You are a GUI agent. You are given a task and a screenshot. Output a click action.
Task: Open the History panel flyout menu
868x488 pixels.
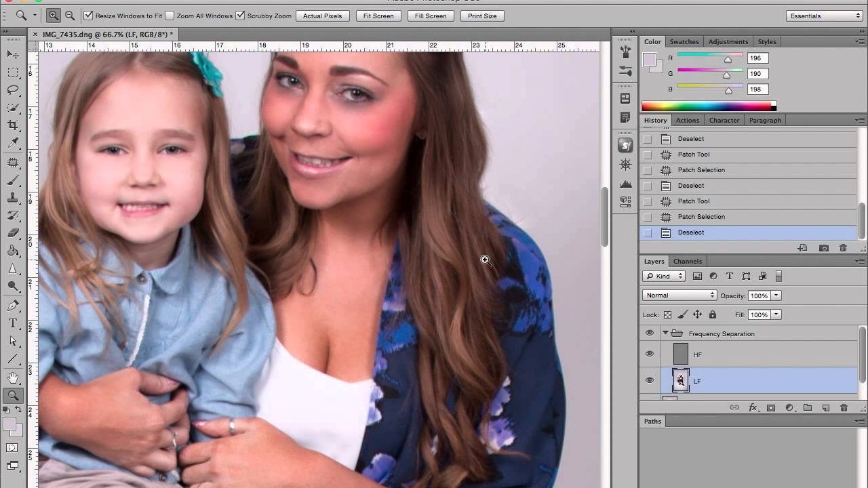click(859, 120)
